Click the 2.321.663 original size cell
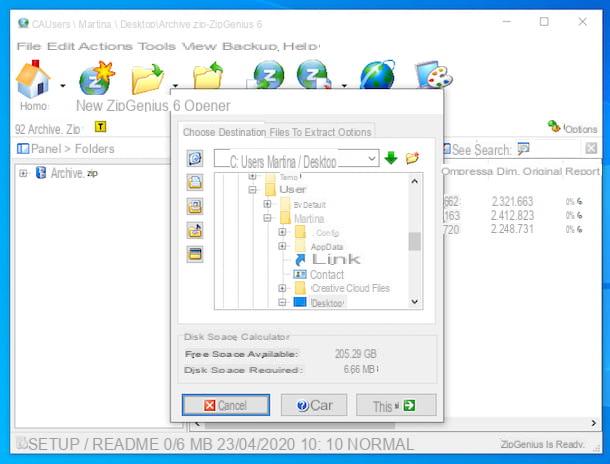Screen dimensions: 610x464 pos(512,201)
